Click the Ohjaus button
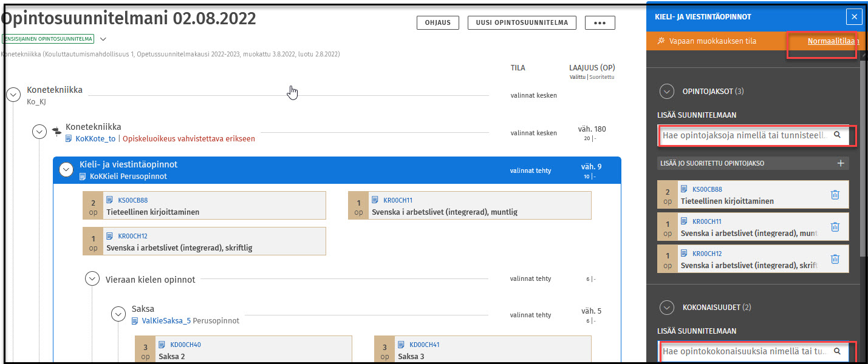The height and width of the screenshot is (364, 868). click(x=437, y=22)
